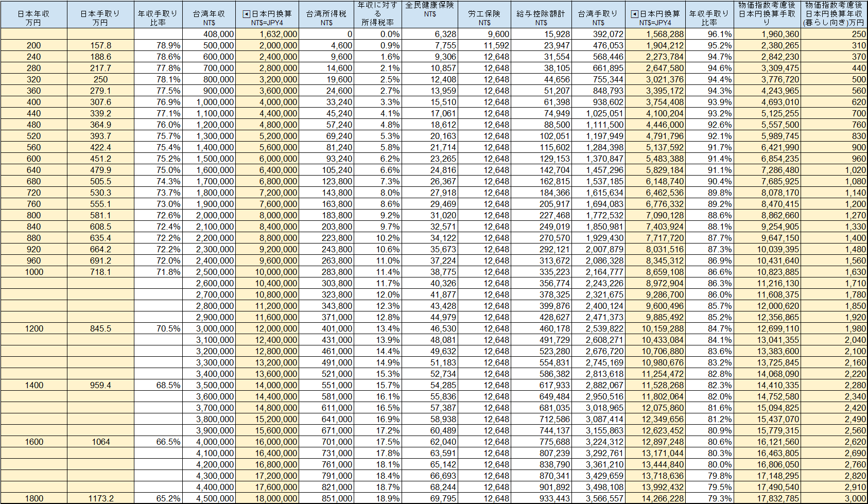Click arrow icon in 日本円換算 header beside 台湾手取り
This screenshot has width=868, height=504.
pyautogui.click(x=635, y=14)
